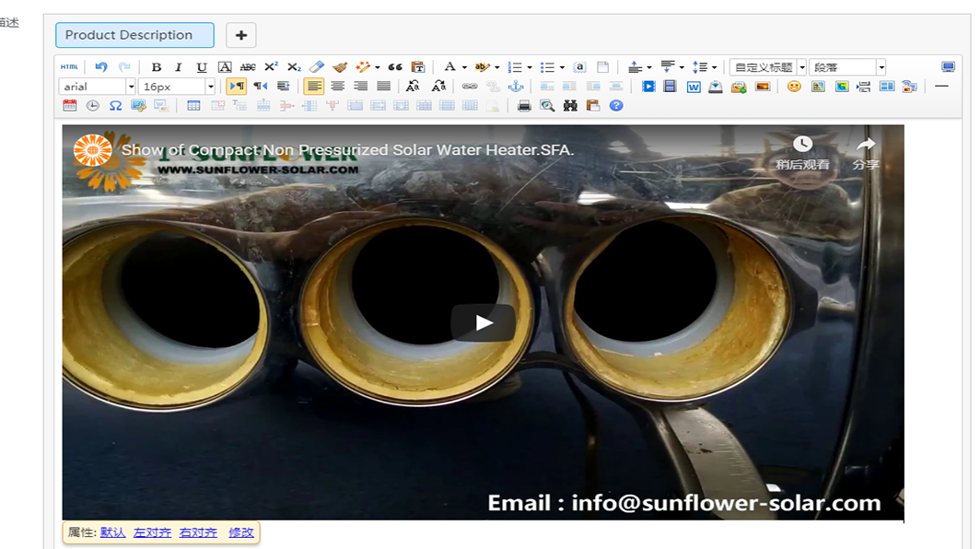The width and height of the screenshot is (980, 549).
Task: Click the format brush icon
Action: 340,67
